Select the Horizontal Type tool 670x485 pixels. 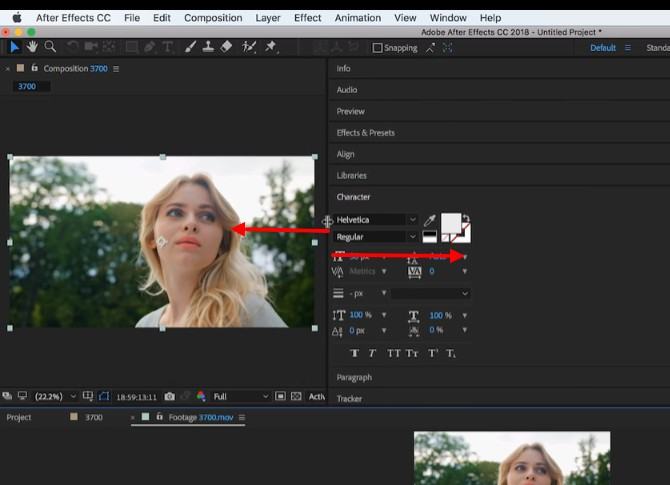tap(168, 47)
